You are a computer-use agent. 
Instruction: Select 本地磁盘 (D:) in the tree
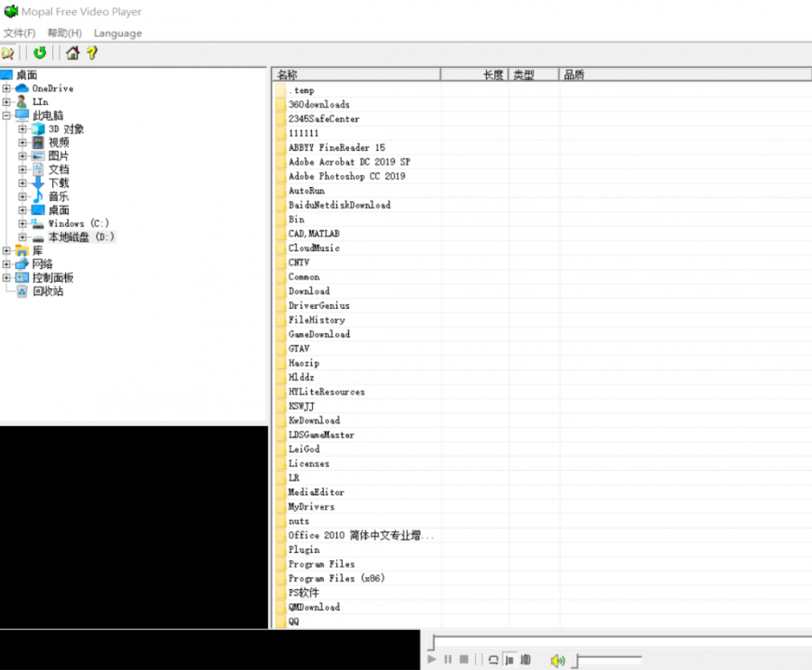click(81, 237)
